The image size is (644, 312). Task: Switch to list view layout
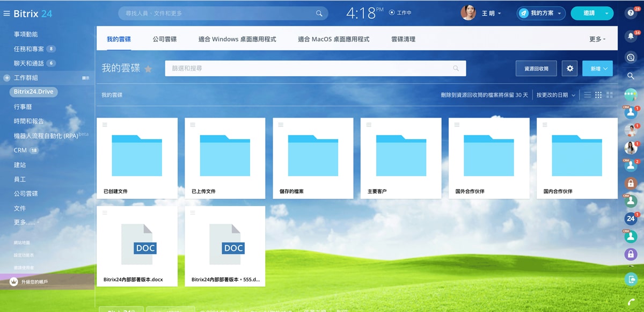point(588,95)
